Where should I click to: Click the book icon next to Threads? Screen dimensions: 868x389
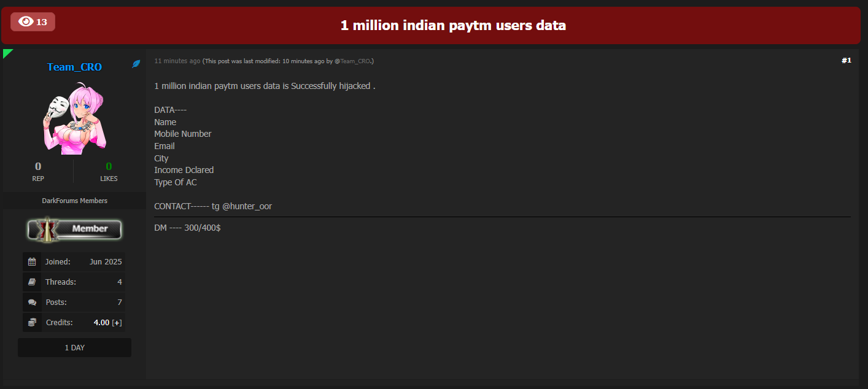coord(32,282)
